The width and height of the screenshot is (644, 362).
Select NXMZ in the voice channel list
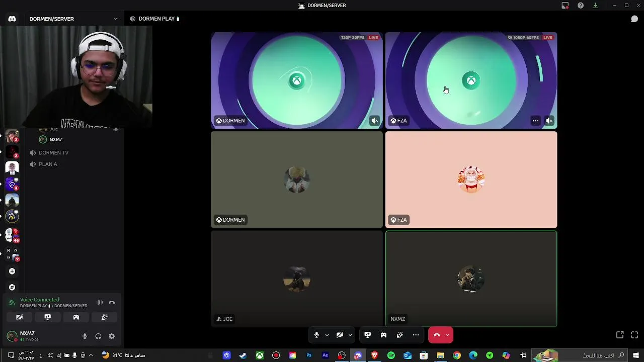pyautogui.click(x=56, y=140)
